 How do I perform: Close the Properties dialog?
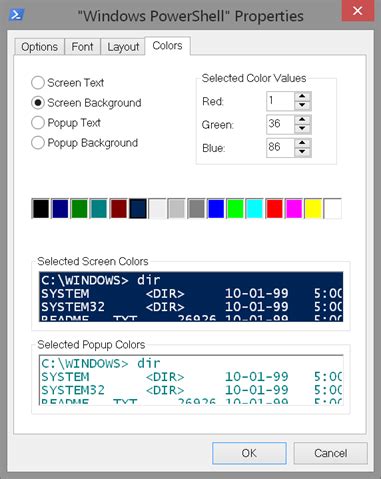click(358, 11)
